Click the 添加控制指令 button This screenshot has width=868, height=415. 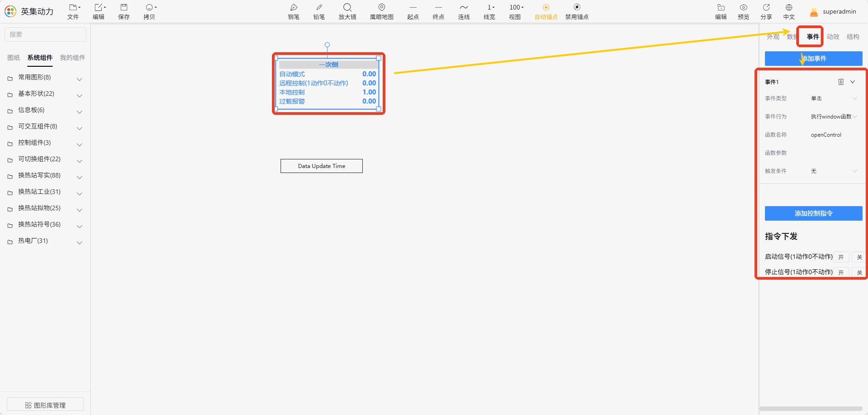pos(814,213)
